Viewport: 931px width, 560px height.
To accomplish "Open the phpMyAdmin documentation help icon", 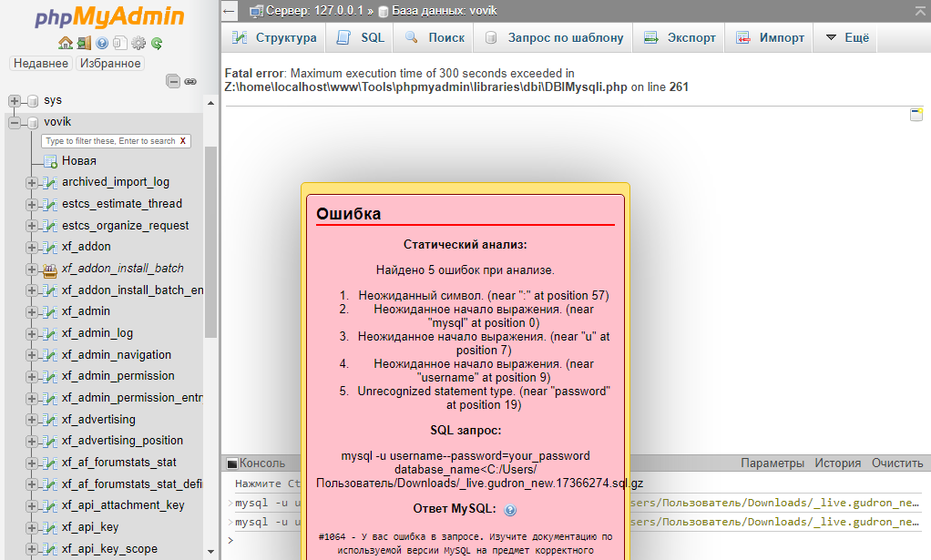I will click(x=102, y=43).
